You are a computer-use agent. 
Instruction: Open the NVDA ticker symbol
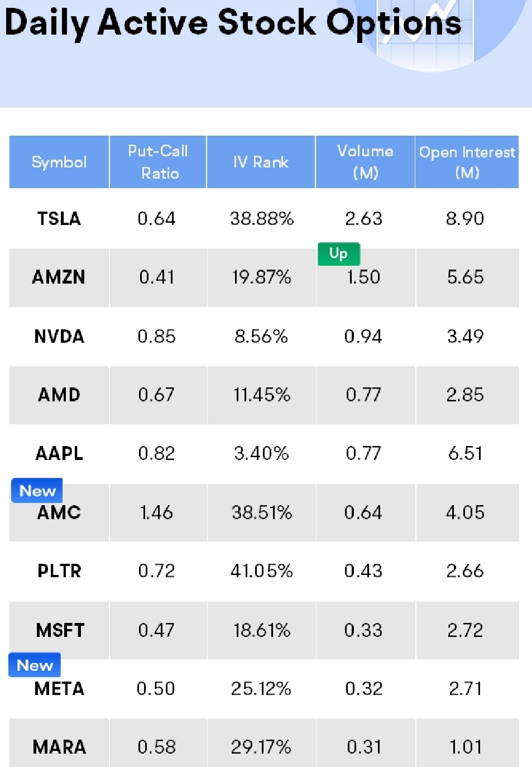point(59,336)
